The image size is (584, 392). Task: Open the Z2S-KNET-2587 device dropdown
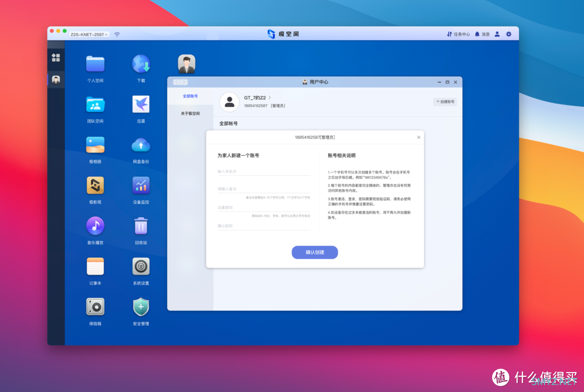point(89,34)
